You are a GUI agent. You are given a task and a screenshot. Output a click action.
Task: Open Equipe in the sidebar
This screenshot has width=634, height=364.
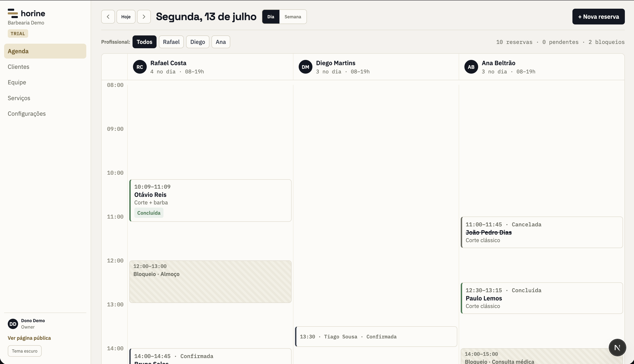(x=45, y=82)
